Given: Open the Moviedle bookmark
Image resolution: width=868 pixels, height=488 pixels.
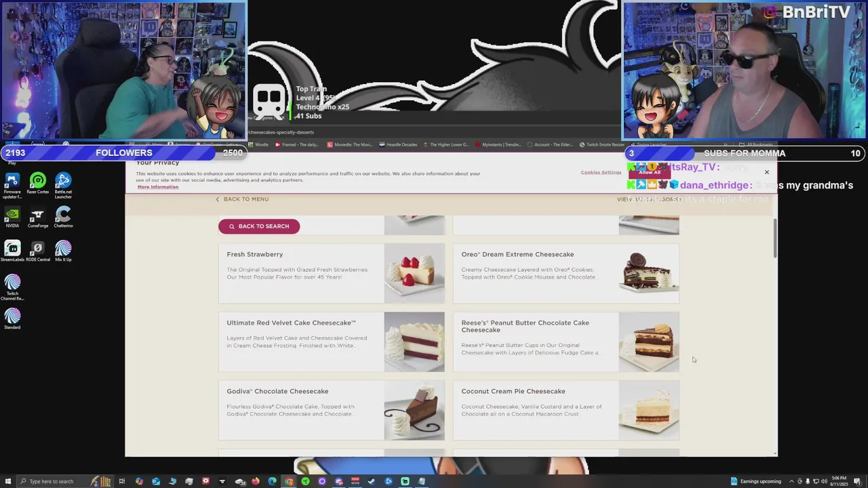Looking at the screenshot, I should click(350, 144).
